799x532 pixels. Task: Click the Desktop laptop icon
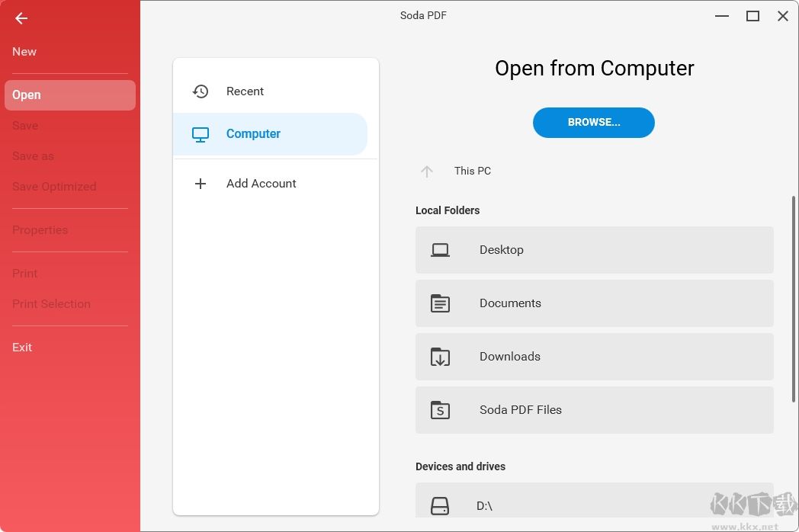point(440,250)
